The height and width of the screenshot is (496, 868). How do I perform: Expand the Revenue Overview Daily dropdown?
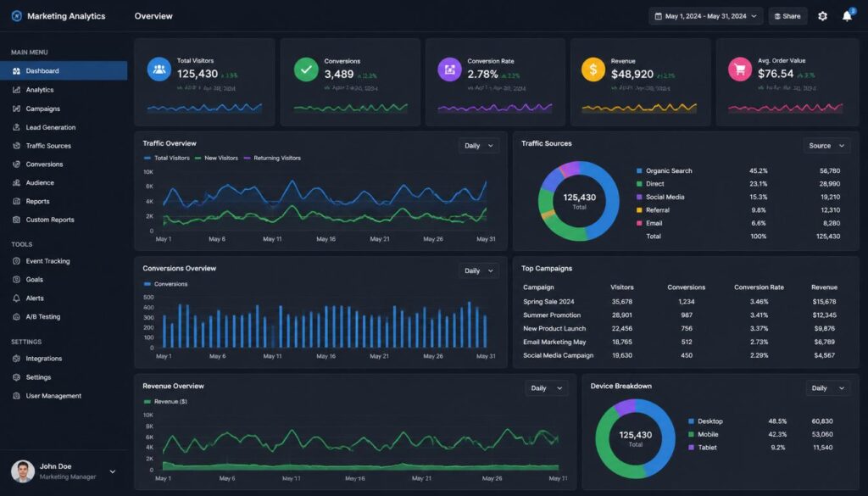(547, 388)
